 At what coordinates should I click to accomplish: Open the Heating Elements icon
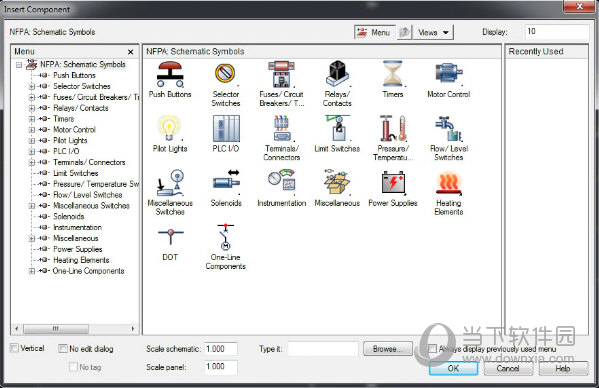click(x=449, y=183)
